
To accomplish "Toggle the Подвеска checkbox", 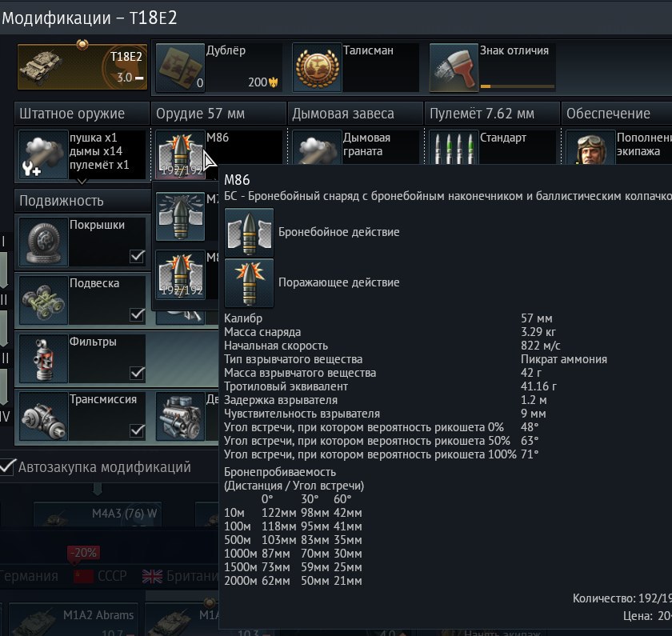I will pos(137,314).
